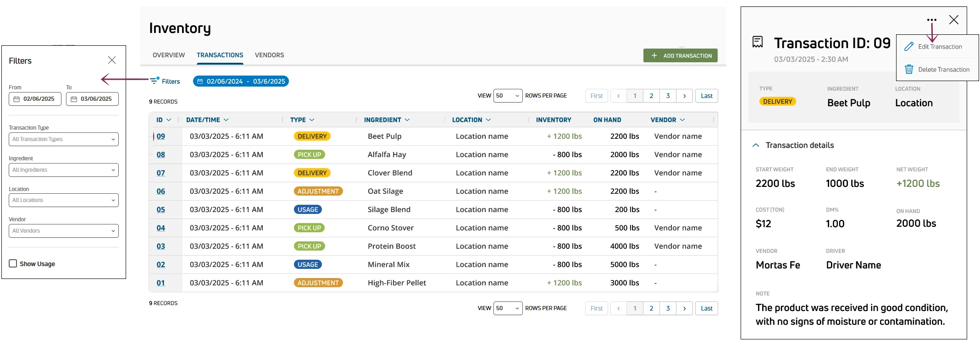Go to page 3 in top pagination
980x344 pixels.
[x=668, y=96]
